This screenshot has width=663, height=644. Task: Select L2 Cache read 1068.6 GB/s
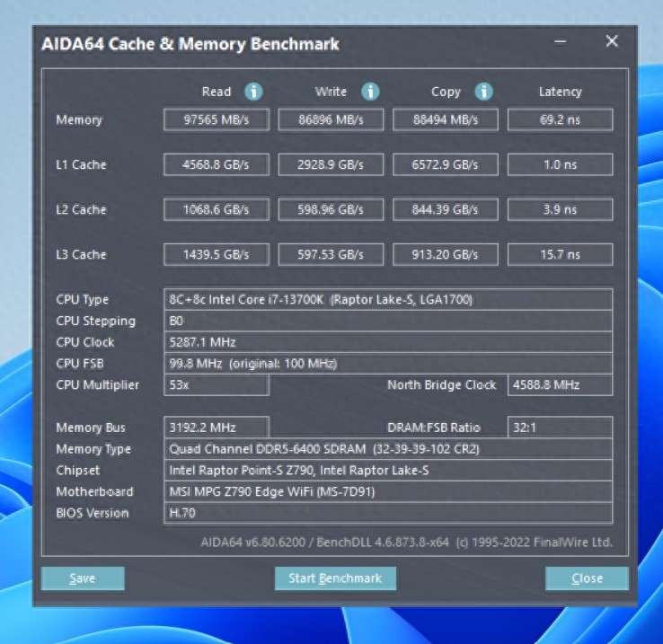(x=217, y=209)
